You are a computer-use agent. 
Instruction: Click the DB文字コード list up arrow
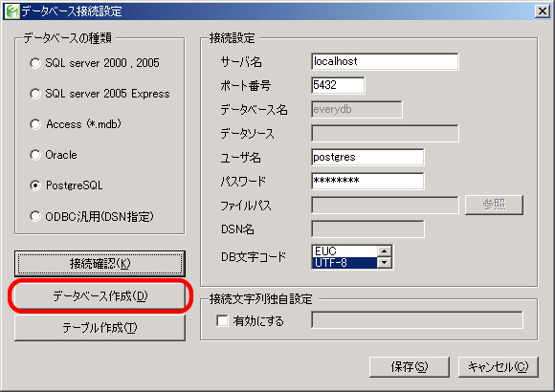coord(384,250)
